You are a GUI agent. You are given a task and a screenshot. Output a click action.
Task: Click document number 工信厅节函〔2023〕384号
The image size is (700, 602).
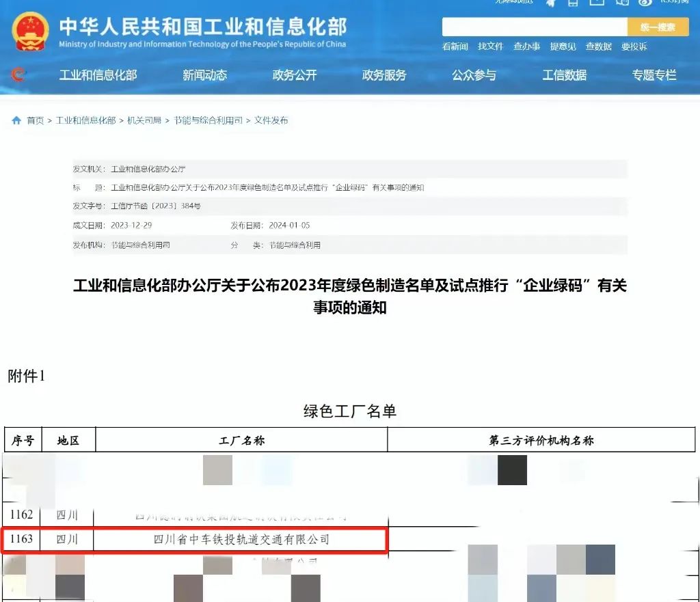(156, 206)
